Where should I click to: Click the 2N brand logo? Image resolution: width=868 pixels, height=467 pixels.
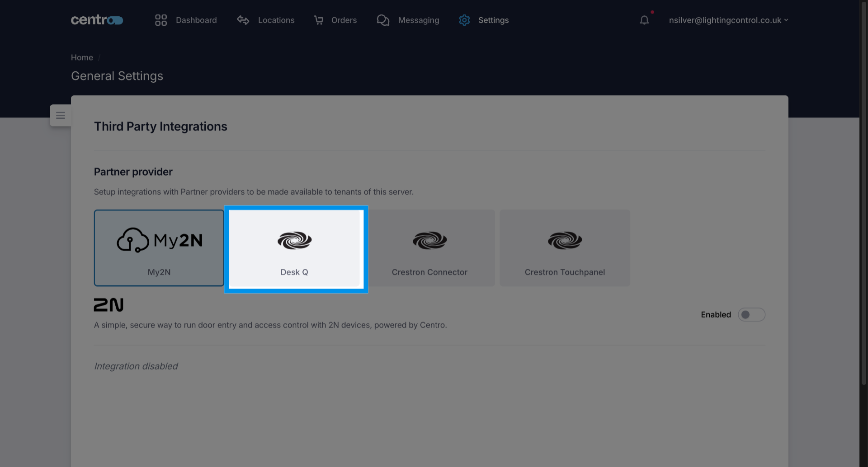point(108,305)
